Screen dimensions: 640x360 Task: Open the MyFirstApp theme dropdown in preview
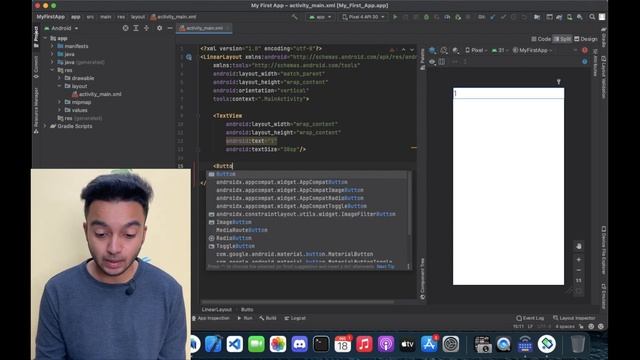pos(532,50)
